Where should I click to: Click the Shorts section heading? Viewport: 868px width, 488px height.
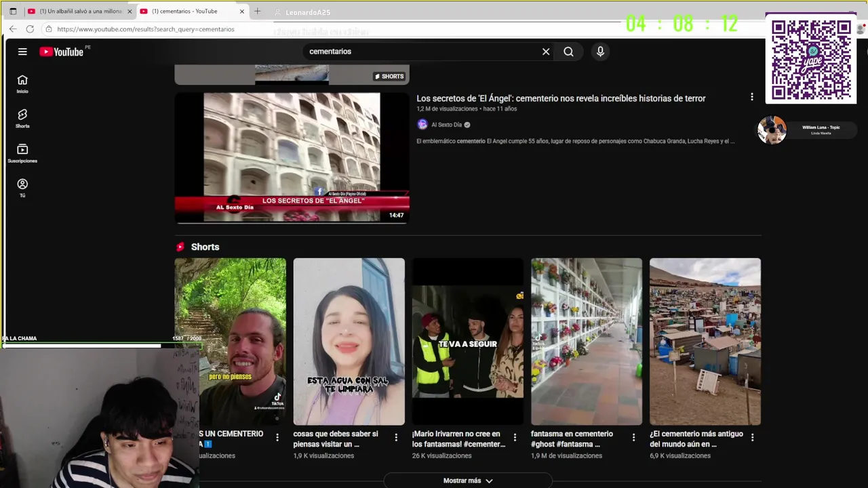click(x=205, y=247)
